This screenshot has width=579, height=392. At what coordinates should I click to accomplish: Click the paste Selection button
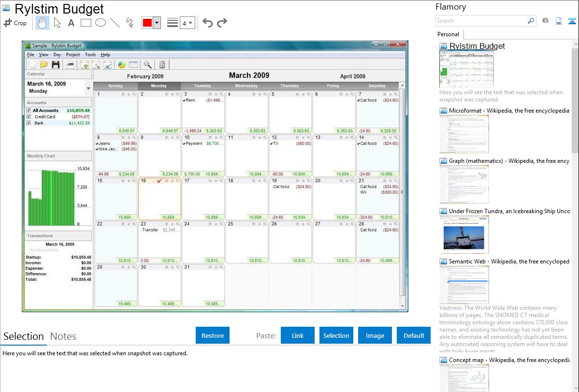336,335
